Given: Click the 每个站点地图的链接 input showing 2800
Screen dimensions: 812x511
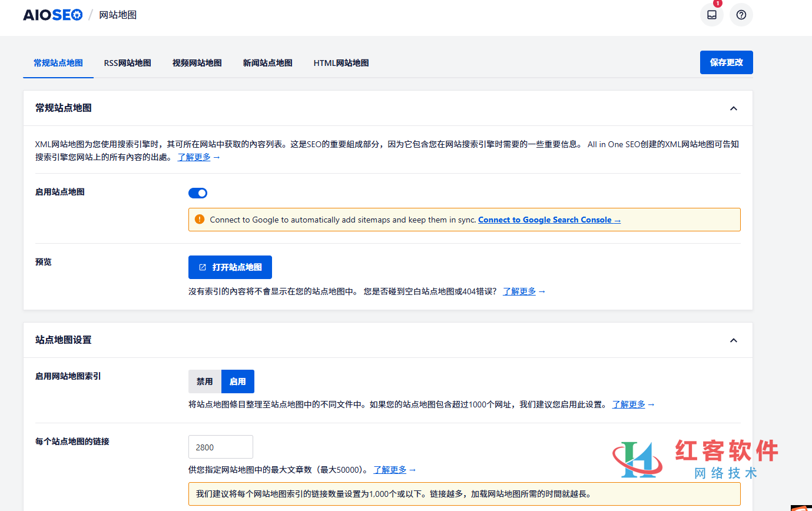Looking at the screenshot, I should tap(221, 447).
